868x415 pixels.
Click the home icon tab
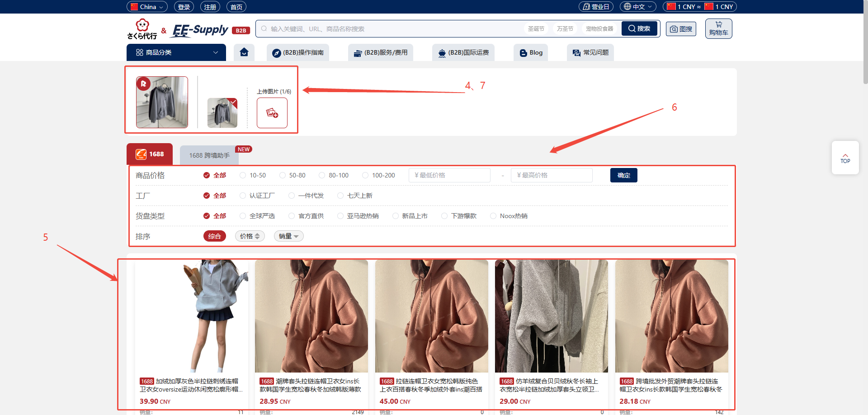tap(244, 52)
